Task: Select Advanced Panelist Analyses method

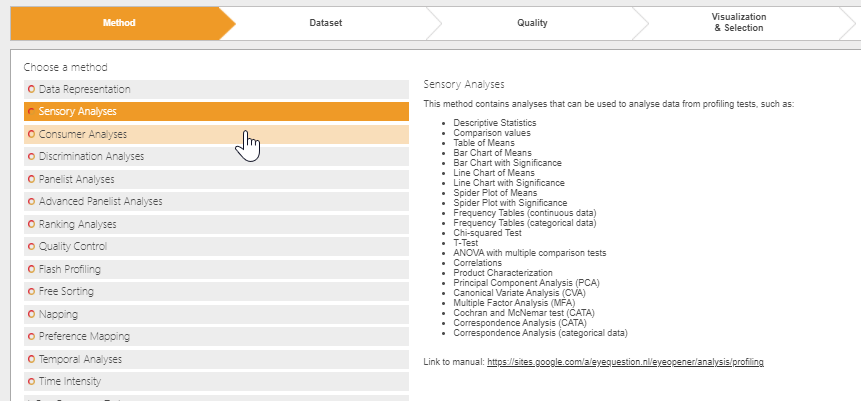Action: click(x=100, y=202)
